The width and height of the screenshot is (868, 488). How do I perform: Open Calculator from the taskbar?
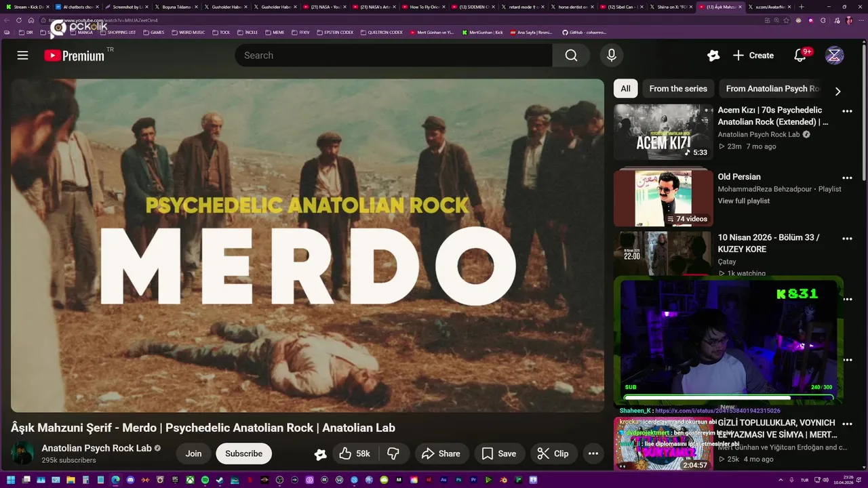click(x=85, y=480)
